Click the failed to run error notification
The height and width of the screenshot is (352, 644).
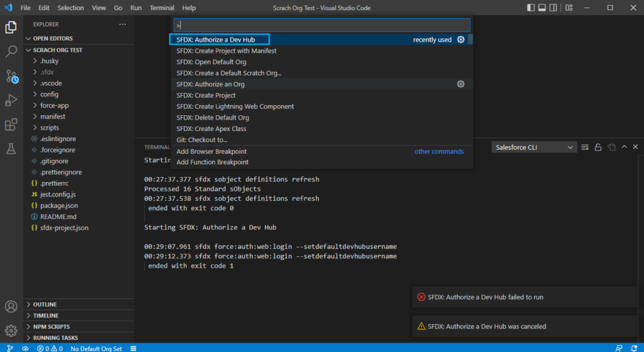(525, 297)
